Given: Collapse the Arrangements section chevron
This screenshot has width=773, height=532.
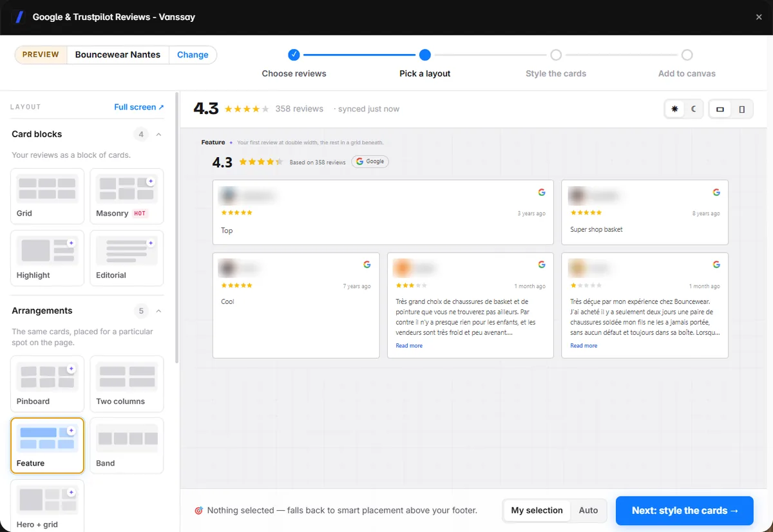Looking at the screenshot, I should coord(158,311).
